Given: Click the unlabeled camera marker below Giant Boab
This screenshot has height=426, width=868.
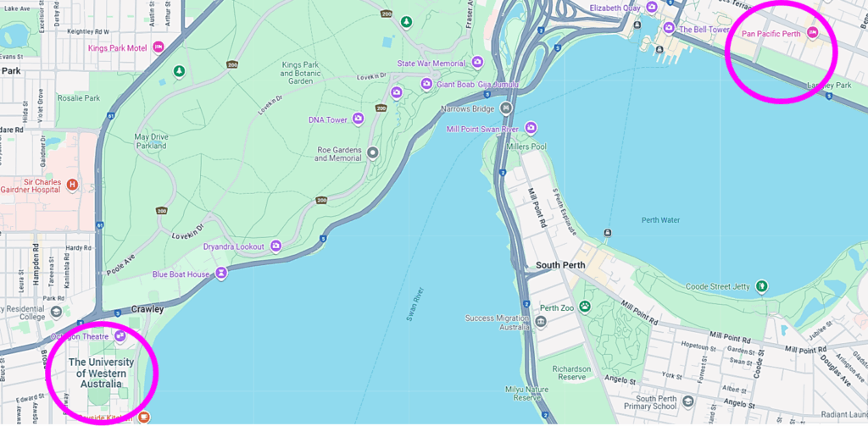Looking at the screenshot, I should [x=396, y=92].
